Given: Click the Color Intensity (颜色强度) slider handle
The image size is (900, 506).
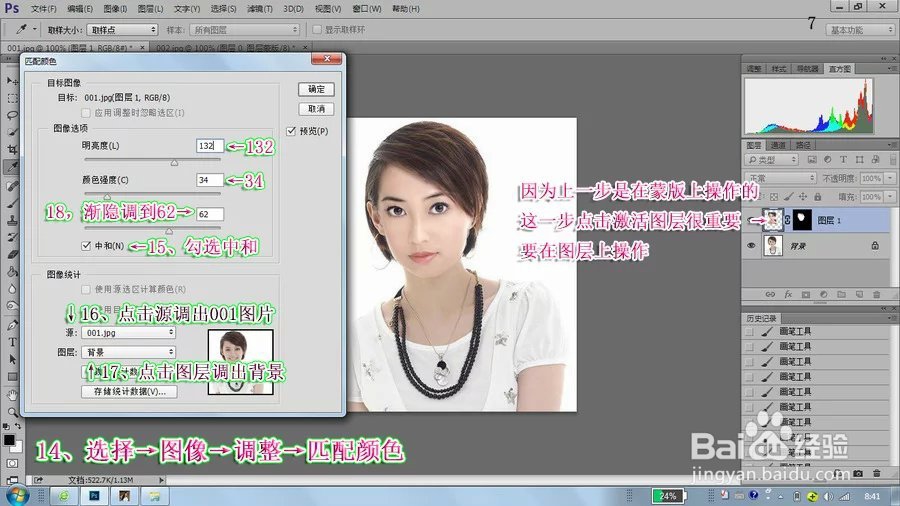Looking at the screenshot, I should pyautogui.click(x=107, y=196).
